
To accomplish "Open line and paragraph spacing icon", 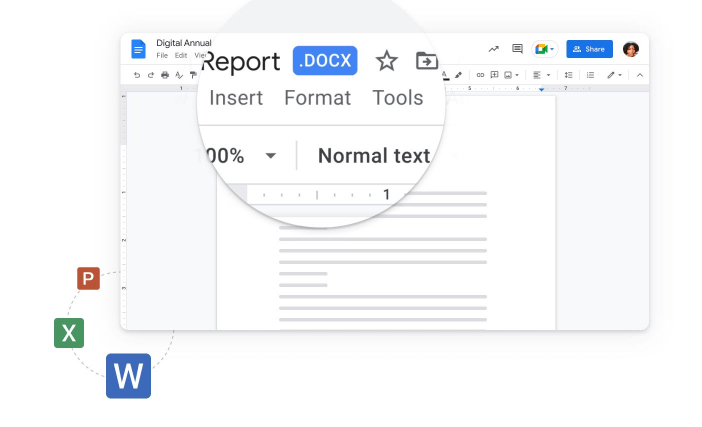I will pos(569,75).
